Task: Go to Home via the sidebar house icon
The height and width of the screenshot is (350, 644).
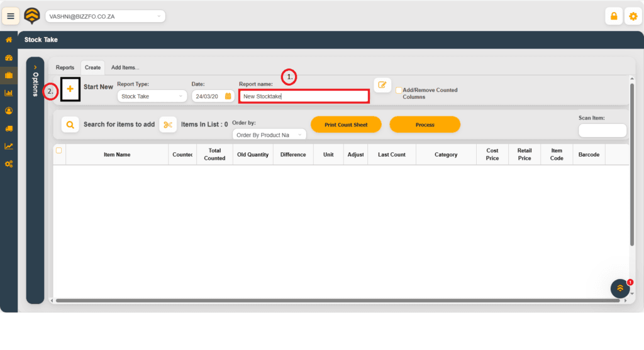Action: [x=9, y=40]
